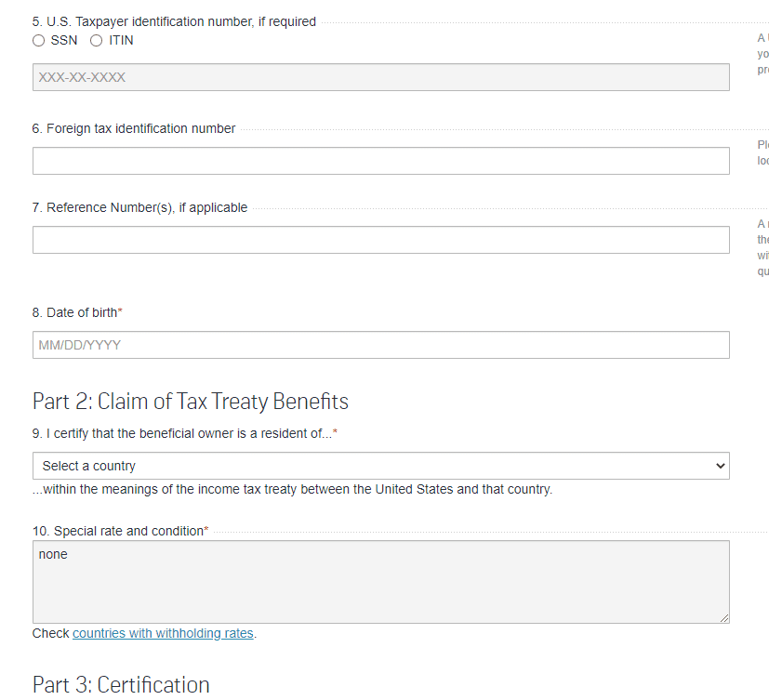Click the Special rate and condition textarea
This screenshot has height=700, width=769.
click(380, 581)
